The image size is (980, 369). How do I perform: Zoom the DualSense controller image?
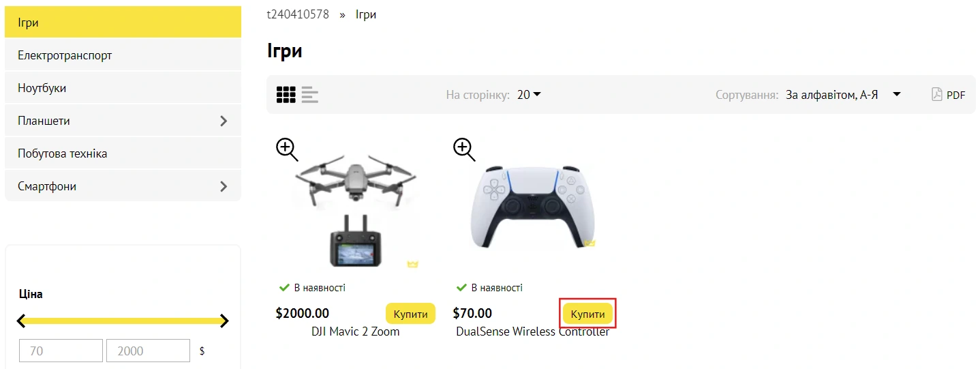[464, 149]
